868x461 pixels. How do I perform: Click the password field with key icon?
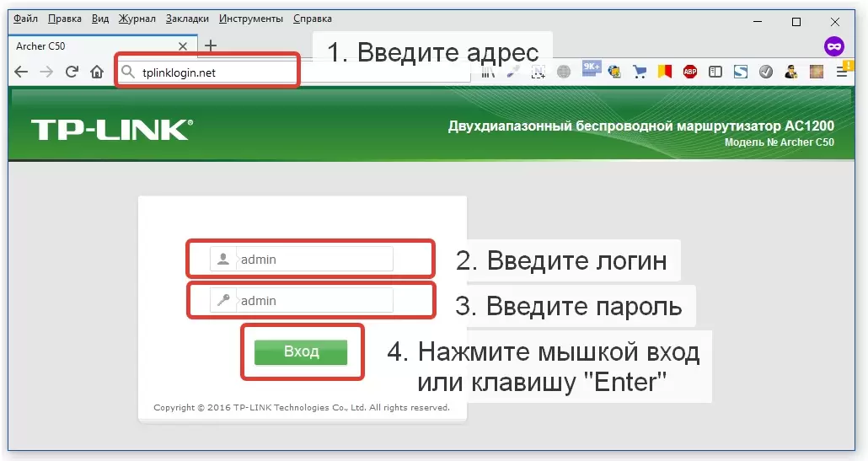pos(302,301)
